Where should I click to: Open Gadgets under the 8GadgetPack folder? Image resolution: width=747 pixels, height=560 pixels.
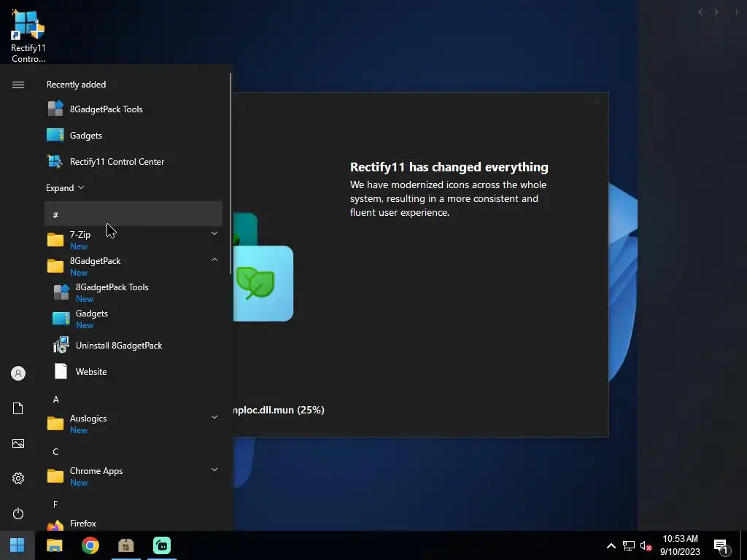(x=133, y=319)
